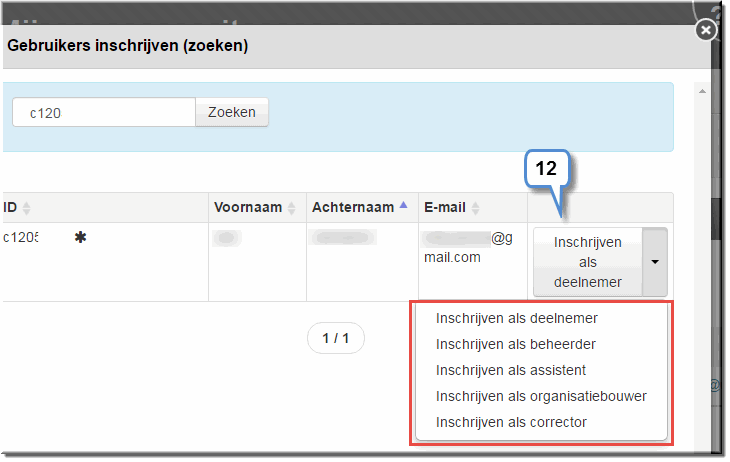This screenshot has height=462, width=730.
Task: Click the ID column header
Action: (x=106, y=208)
